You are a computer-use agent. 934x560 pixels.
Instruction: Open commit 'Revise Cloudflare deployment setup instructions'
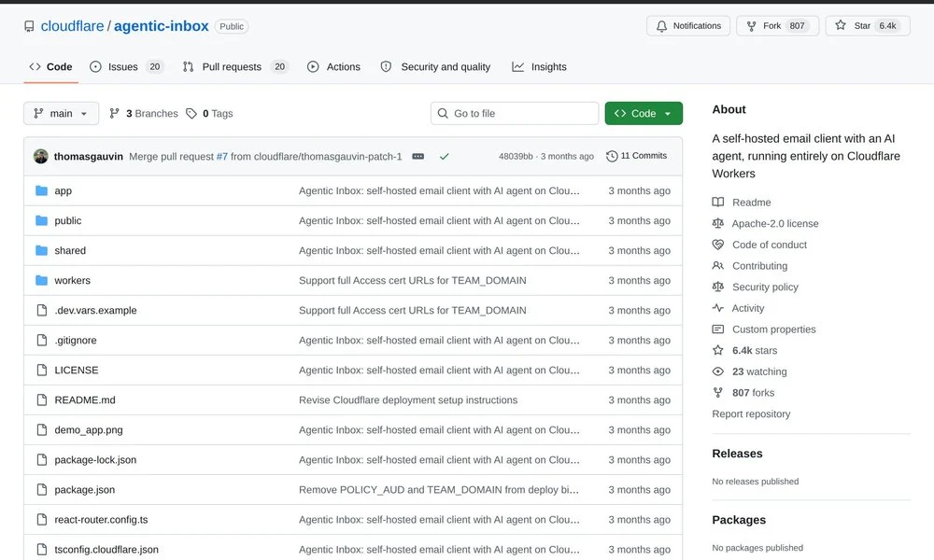[x=408, y=399]
